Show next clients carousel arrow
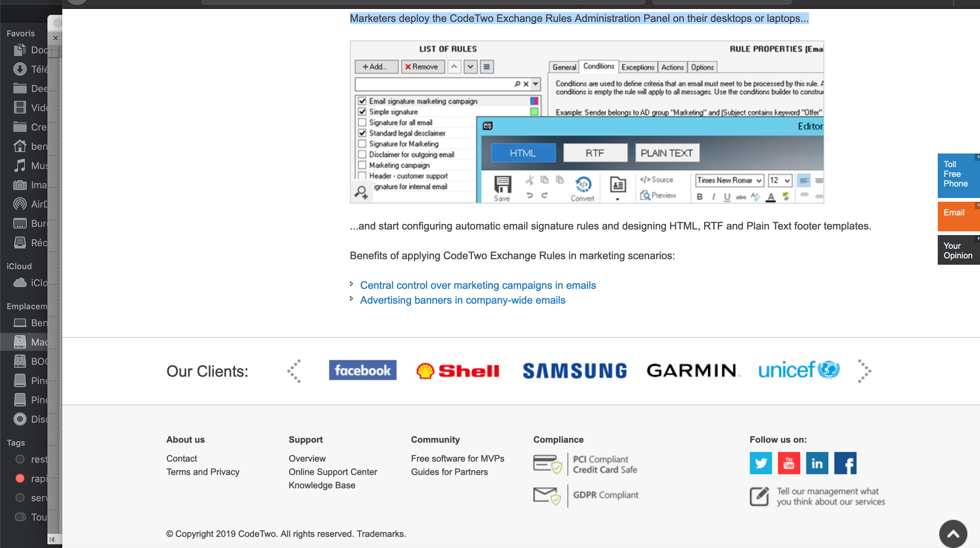980x548 pixels. click(x=864, y=371)
